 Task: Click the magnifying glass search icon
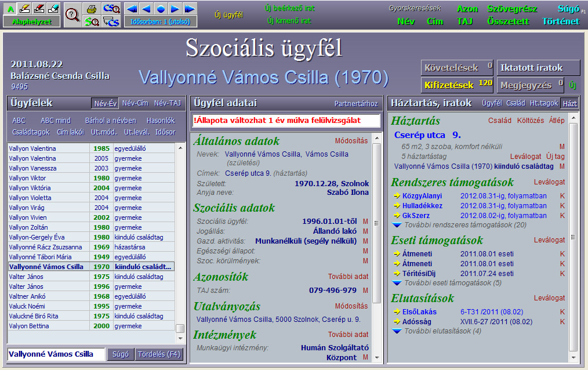coord(72,15)
